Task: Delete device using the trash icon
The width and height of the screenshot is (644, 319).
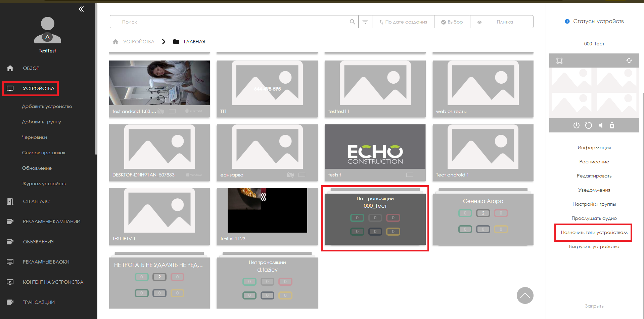Action: pos(612,125)
